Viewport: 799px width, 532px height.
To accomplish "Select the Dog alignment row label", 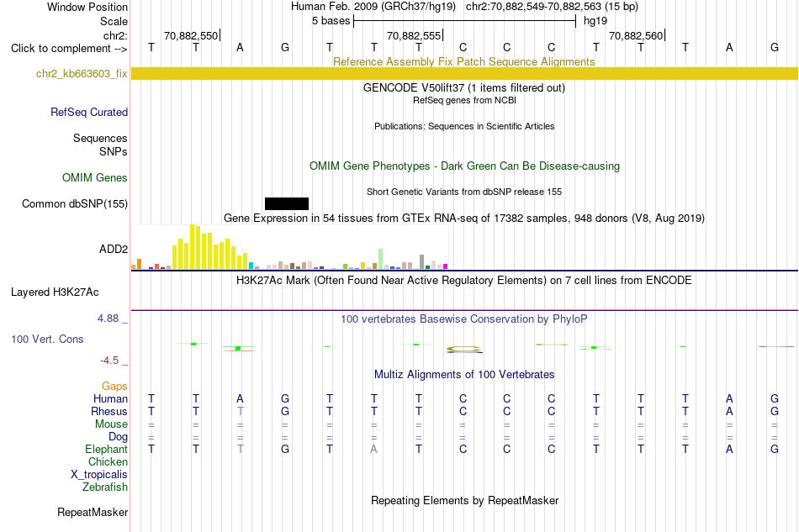I will pos(118,437).
